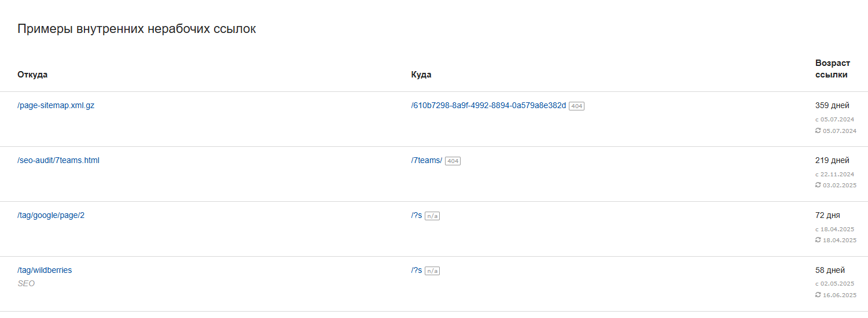The height and width of the screenshot is (318, 868).
Task: Open the /page-sitemap.xml.gz source link
Action: 56,105
